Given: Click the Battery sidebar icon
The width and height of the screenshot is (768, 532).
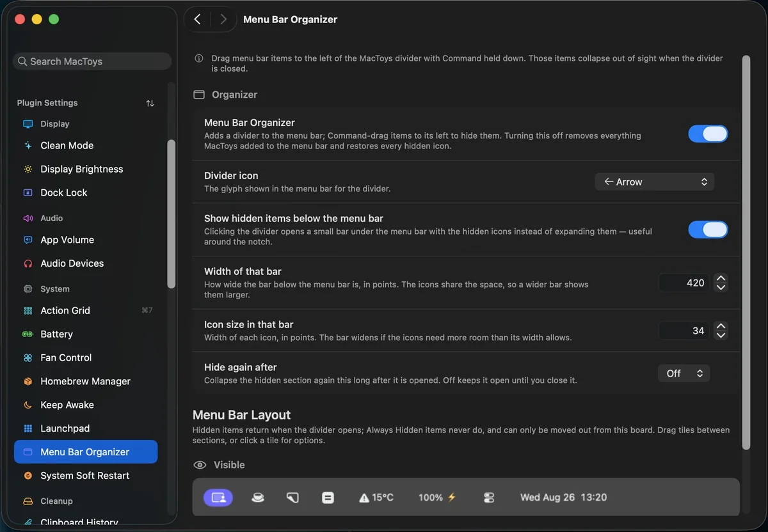Looking at the screenshot, I should pyautogui.click(x=28, y=334).
